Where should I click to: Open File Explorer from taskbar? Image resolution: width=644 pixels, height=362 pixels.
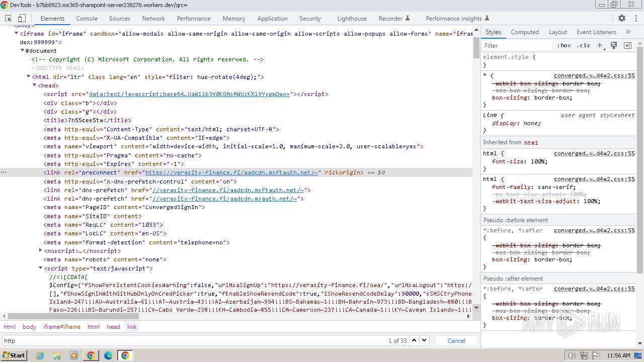tap(57, 355)
